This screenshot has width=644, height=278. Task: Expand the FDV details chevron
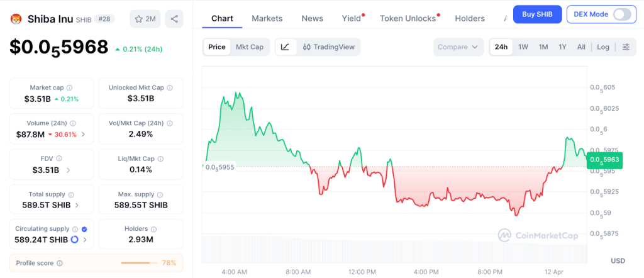point(69,170)
